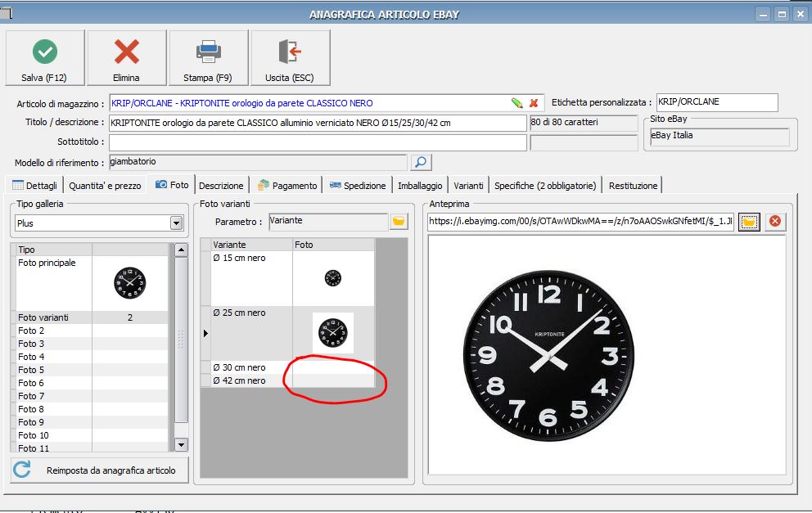
Task: Switch to the Dettagli tab
Action: [34, 186]
